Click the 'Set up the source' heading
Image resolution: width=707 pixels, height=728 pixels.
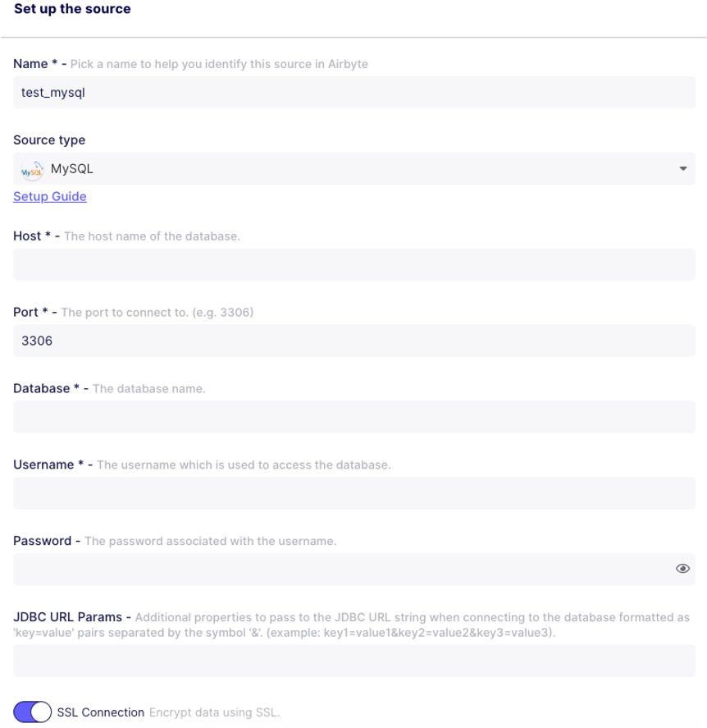click(x=72, y=10)
